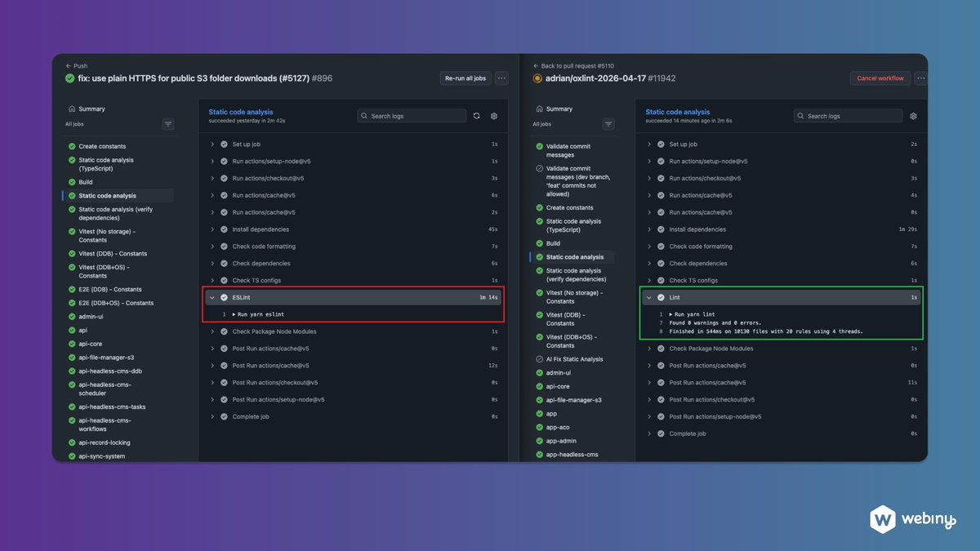Expand Run yarn lint log line
This screenshot has height=551, width=980.
pyautogui.click(x=693, y=314)
